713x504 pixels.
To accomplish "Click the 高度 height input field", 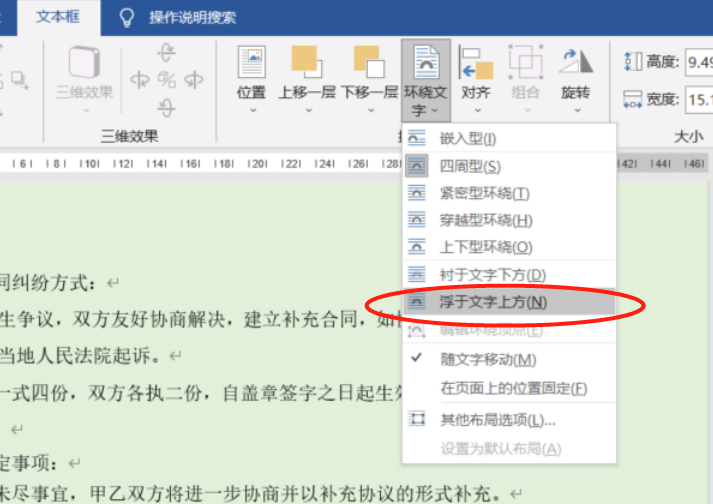I will (x=699, y=61).
